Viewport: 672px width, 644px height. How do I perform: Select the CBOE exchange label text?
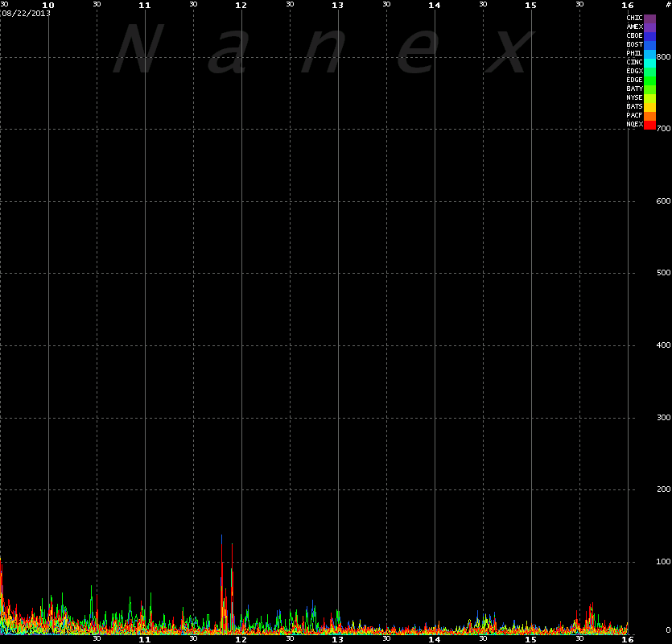coord(634,35)
